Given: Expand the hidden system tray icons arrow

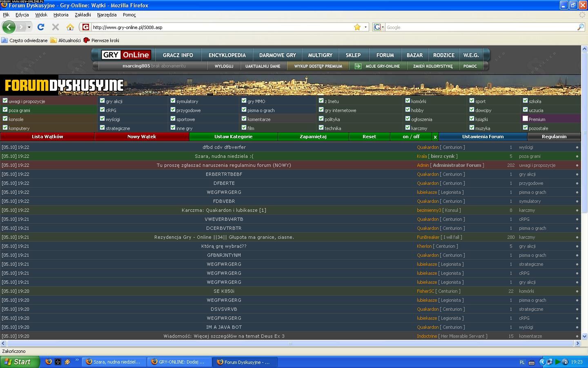Looking at the screenshot, I should tap(542, 362).
